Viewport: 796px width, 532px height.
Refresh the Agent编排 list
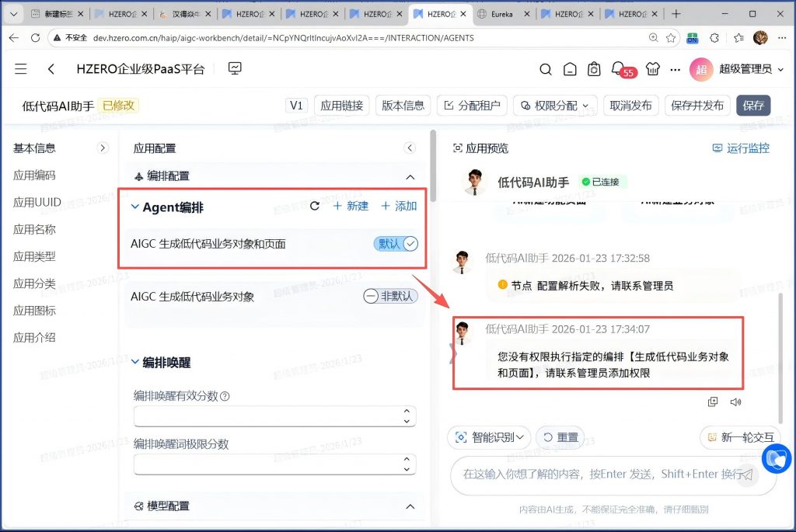[x=315, y=206]
